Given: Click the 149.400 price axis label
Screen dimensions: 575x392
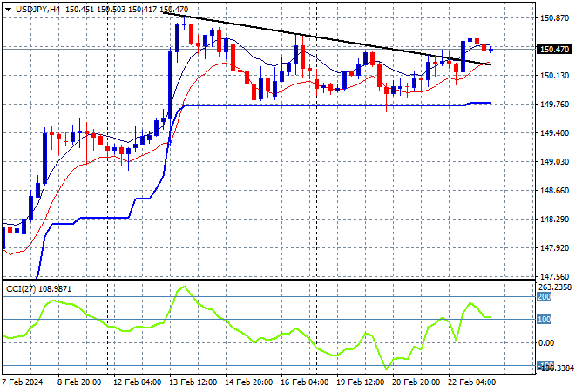Looking at the screenshot, I should [554, 132].
